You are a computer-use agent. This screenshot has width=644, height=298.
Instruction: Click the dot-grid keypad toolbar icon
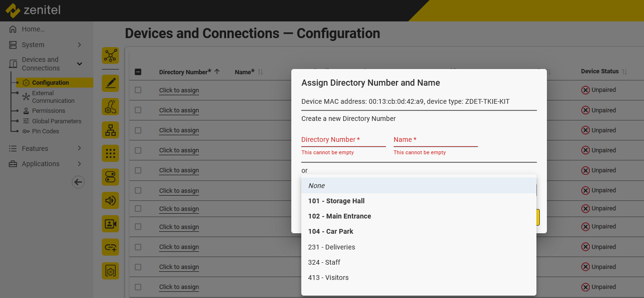pyautogui.click(x=110, y=153)
